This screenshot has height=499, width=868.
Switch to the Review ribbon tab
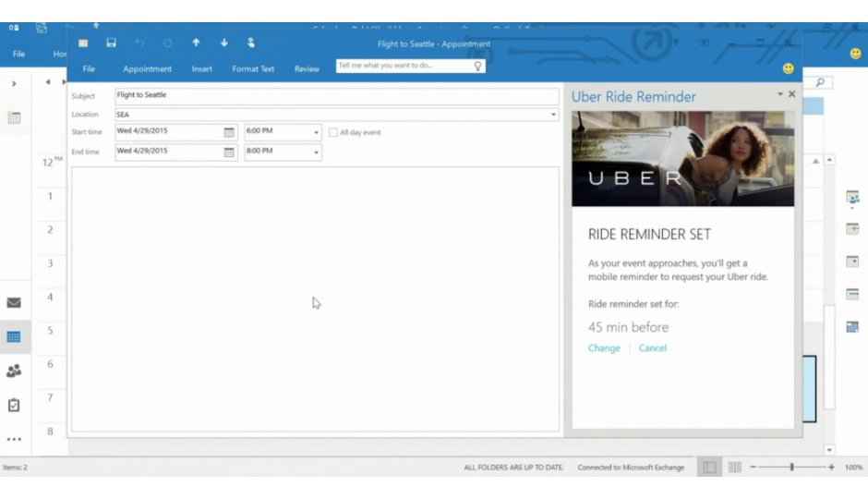pos(307,68)
